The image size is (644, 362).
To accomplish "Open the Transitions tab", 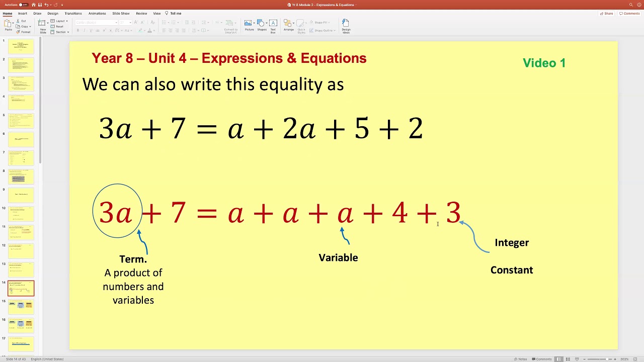I will [x=73, y=14].
